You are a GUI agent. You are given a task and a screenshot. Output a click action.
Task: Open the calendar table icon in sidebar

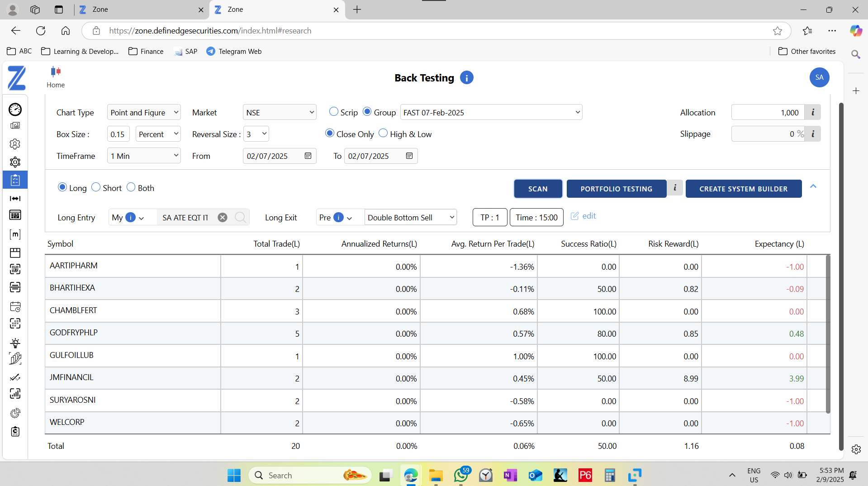(15, 215)
